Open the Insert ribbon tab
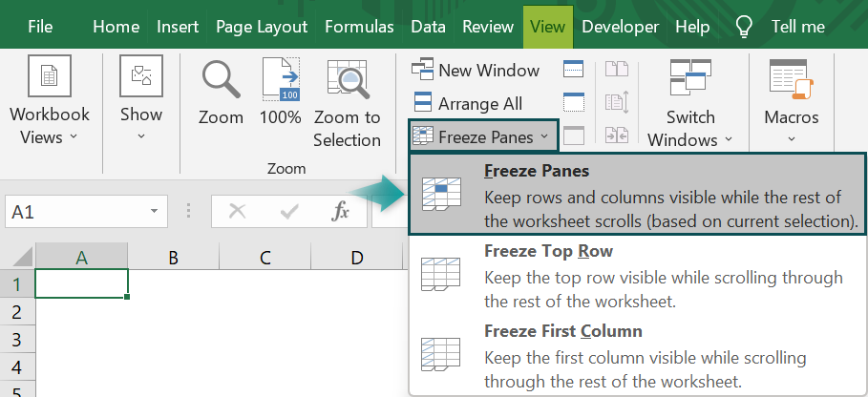The height and width of the screenshot is (397, 868). (x=178, y=27)
